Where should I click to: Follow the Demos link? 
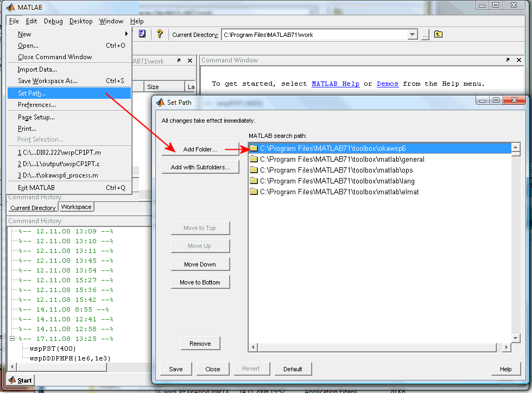(388, 84)
